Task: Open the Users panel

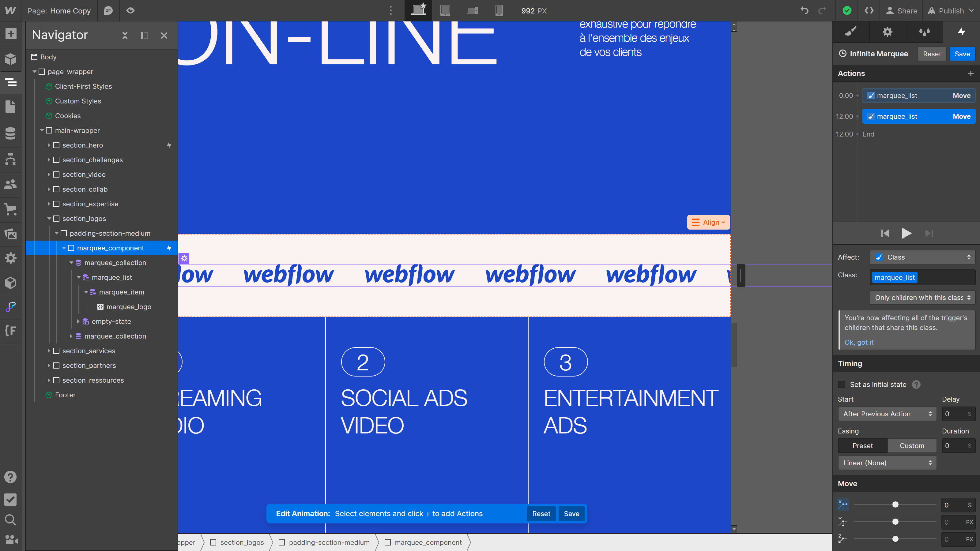Action: [x=11, y=184]
